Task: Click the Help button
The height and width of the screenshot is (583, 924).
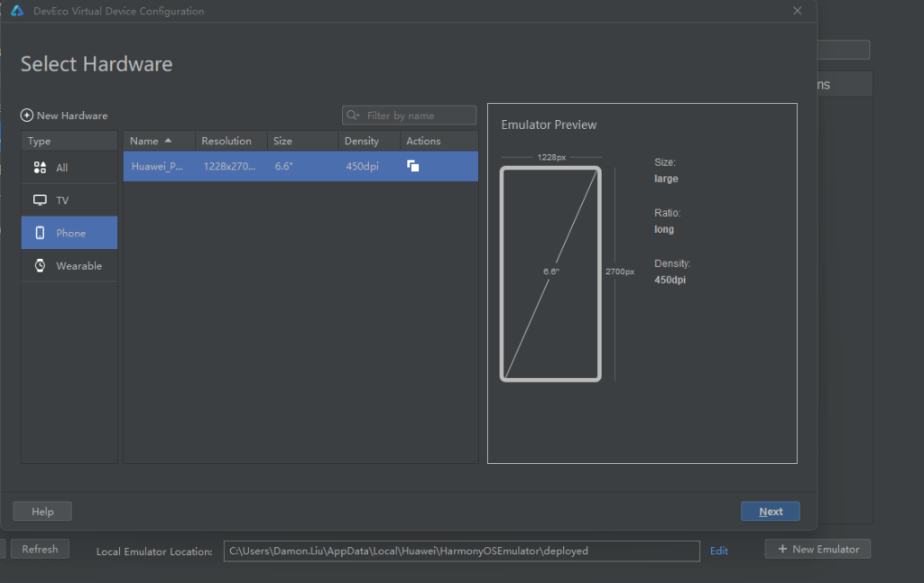Action: (x=42, y=511)
